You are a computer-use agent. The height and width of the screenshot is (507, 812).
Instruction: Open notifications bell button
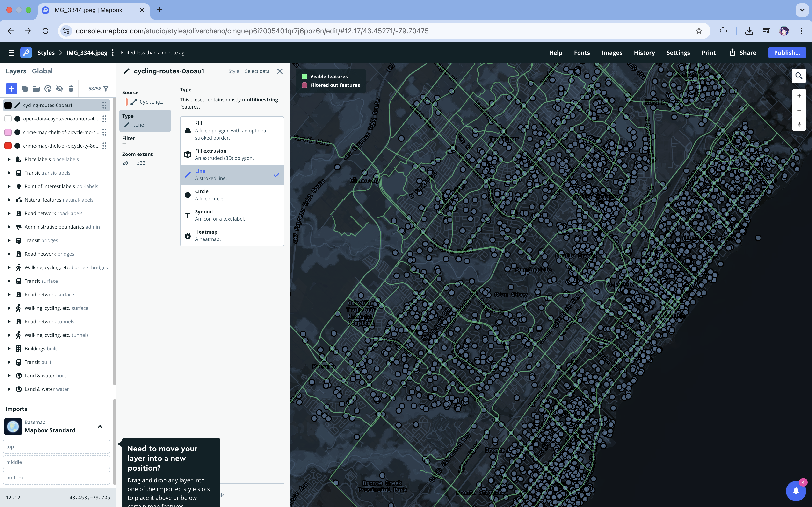(x=796, y=491)
